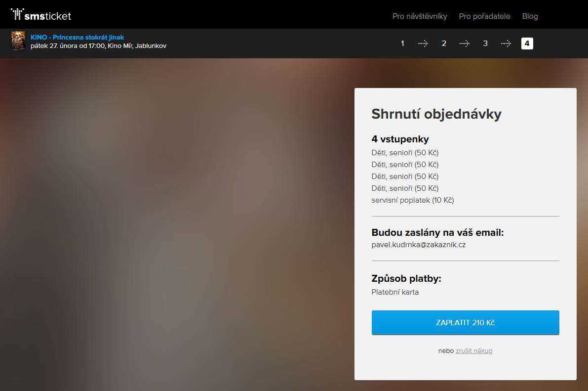Screen dimensions: 588x391
Task: Click the arrow between steps 3 and 4
Action: pos(506,43)
